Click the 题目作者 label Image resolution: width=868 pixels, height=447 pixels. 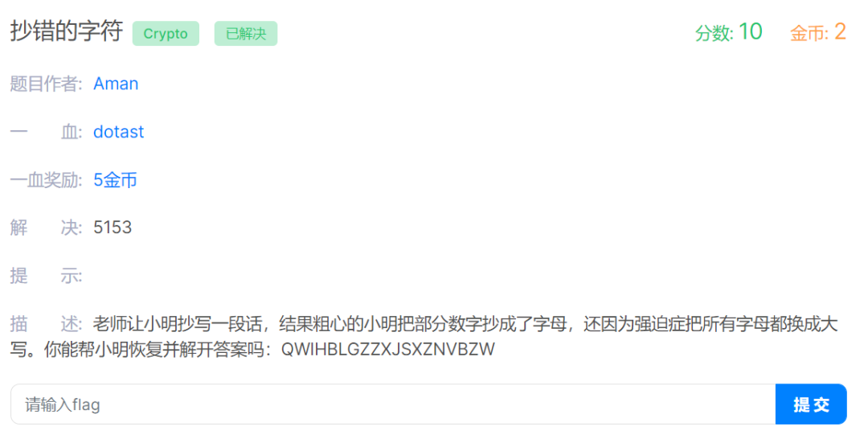point(46,84)
